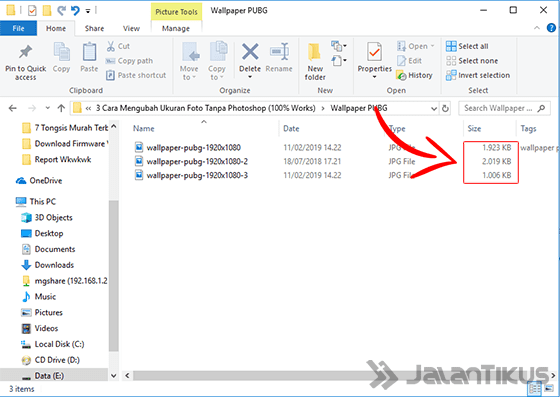Switch to details view toggle in status bar
This screenshot has height=397, width=560.
pos(535,388)
